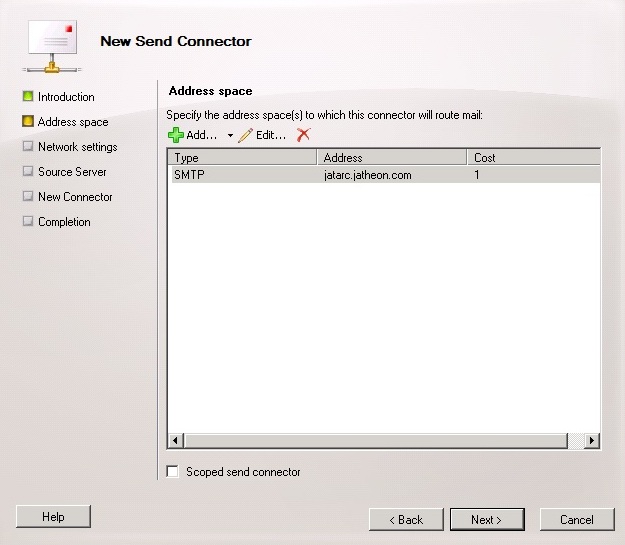Click the green Introduction status indicator

point(28,96)
